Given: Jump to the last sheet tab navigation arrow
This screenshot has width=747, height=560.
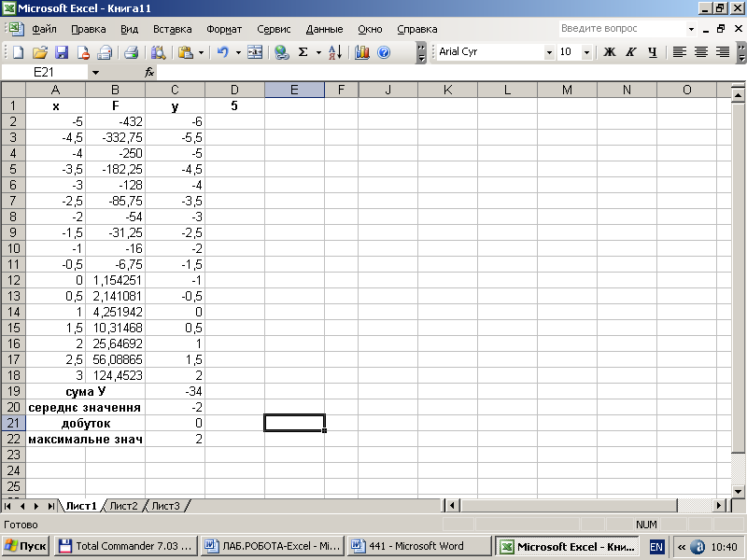Looking at the screenshot, I should click(x=50, y=506).
